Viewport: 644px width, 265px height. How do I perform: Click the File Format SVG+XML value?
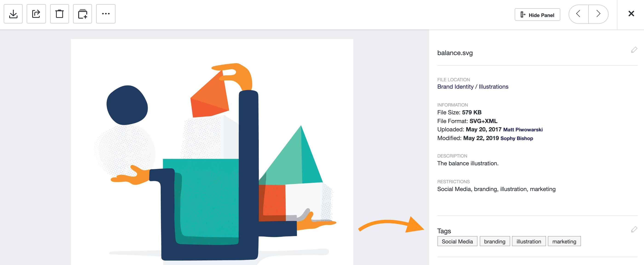(483, 121)
